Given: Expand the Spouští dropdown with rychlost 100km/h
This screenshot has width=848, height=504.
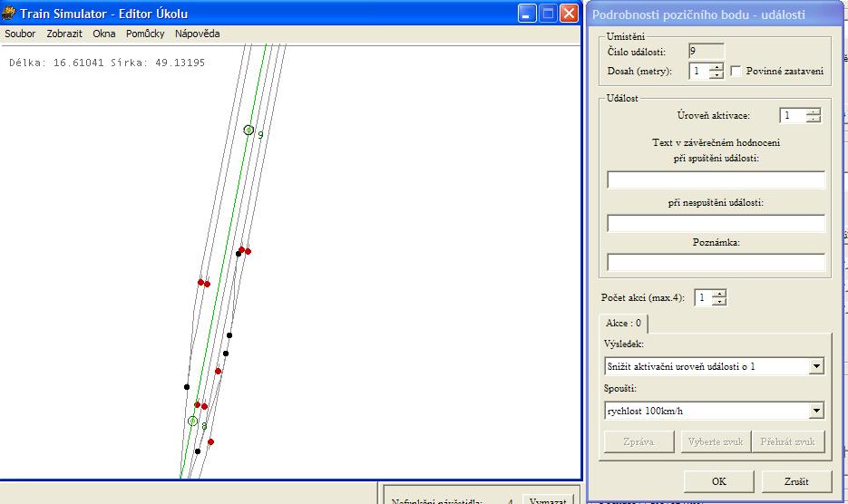Looking at the screenshot, I should click(816, 411).
